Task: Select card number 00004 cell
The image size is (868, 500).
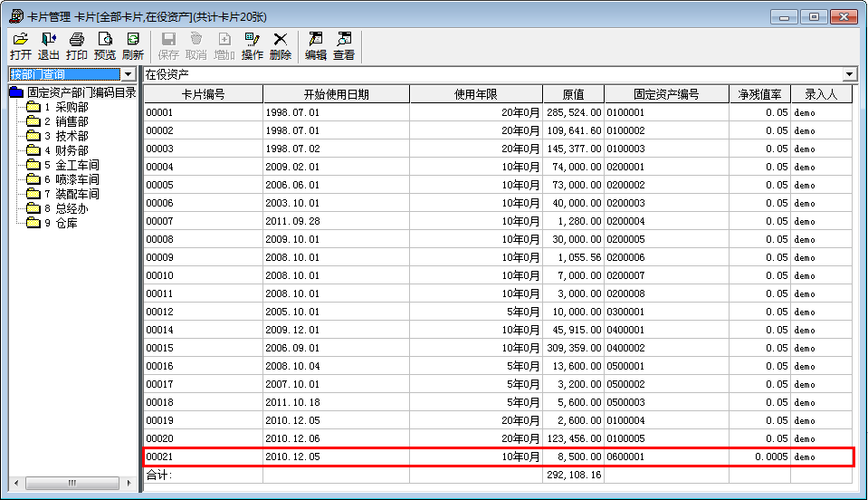Action: click(x=203, y=167)
